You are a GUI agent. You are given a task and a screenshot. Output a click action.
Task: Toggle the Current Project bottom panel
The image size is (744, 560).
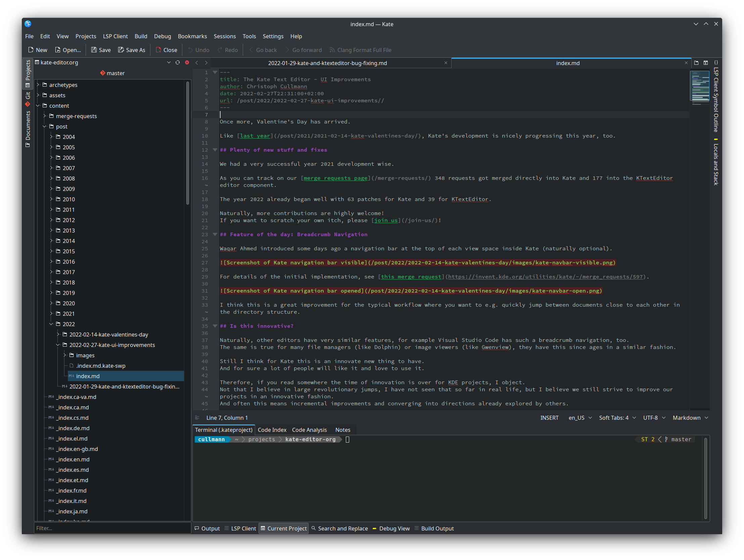click(284, 528)
